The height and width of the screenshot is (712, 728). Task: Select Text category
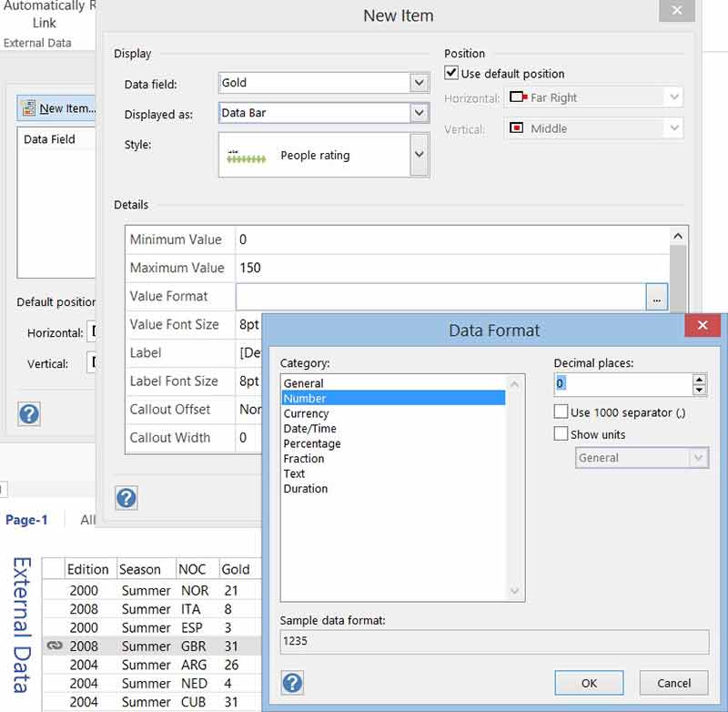coord(393,473)
